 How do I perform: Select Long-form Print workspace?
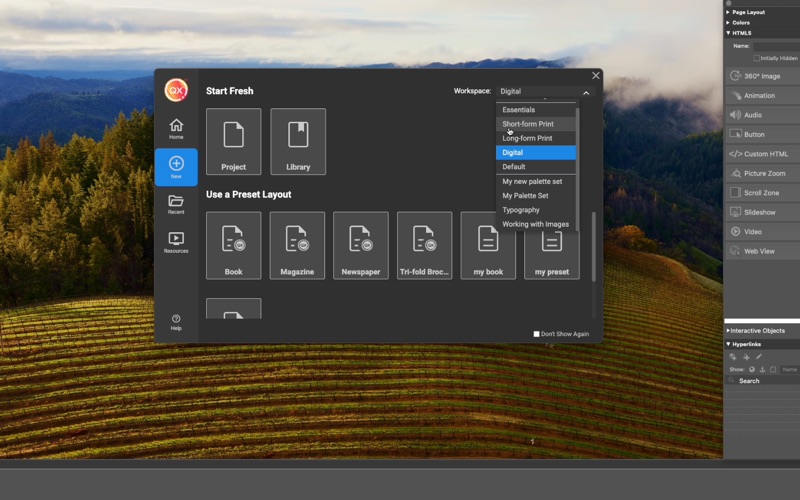[x=536, y=138]
